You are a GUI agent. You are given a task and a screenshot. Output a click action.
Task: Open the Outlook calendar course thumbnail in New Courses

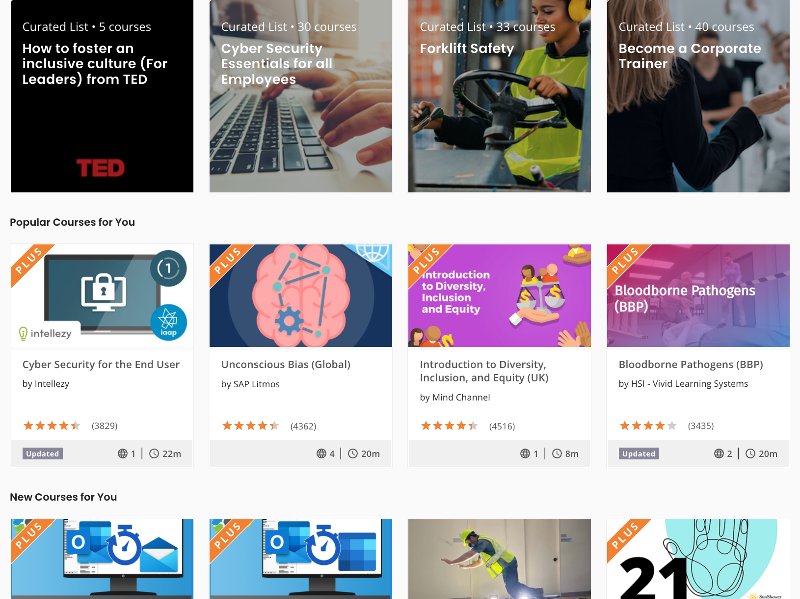[301, 559]
